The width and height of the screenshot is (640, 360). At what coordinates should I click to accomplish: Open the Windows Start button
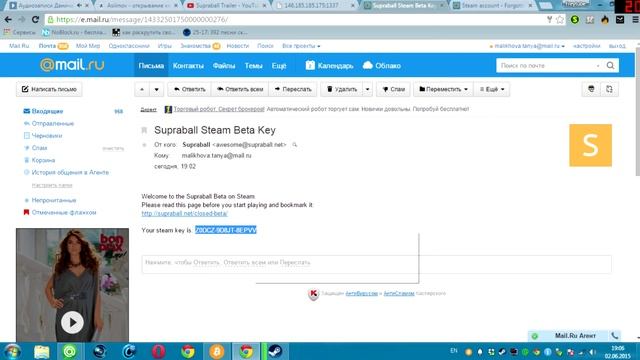point(12,351)
